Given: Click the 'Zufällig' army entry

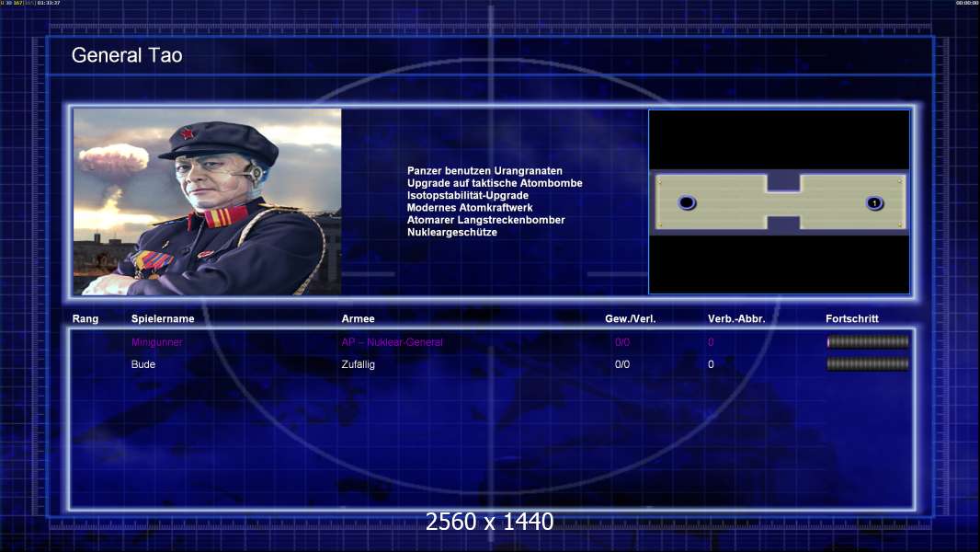Looking at the screenshot, I should tap(359, 363).
